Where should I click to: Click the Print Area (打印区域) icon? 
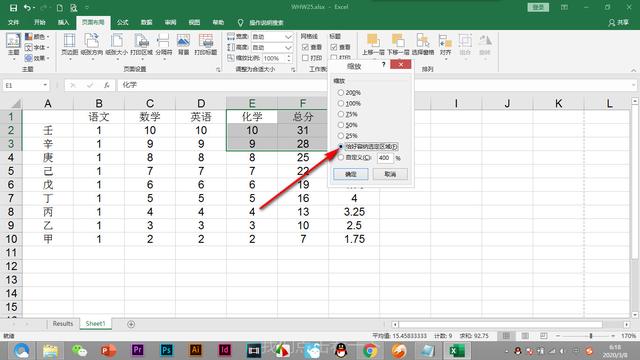pyautogui.click(x=142, y=45)
